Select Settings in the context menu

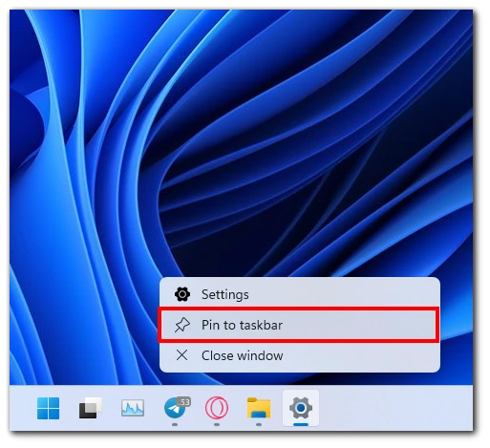pos(300,294)
